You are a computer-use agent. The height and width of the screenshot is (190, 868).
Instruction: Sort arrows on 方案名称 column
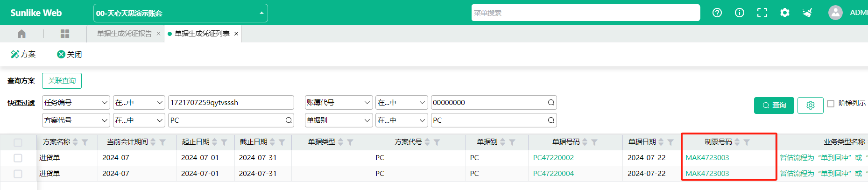[x=75, y=142]
